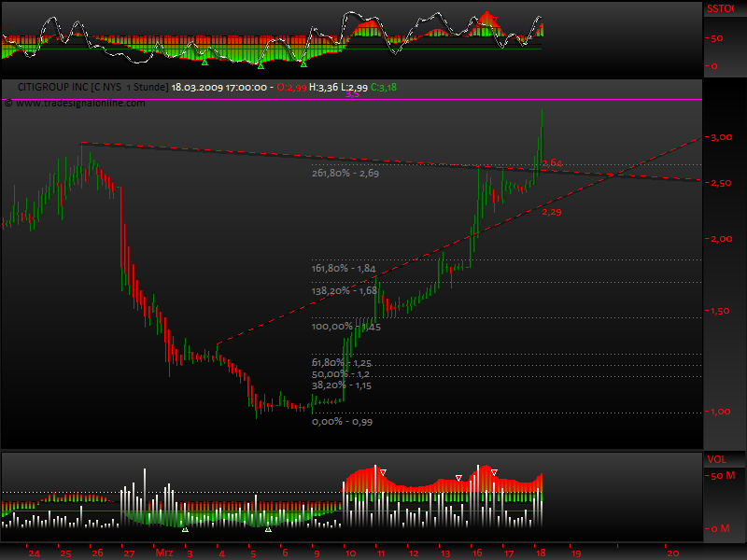Viewport: 747px width, 560px height.
Task: Select the 38,20% - 1,15 Fibonacci label
Action: 342,385
